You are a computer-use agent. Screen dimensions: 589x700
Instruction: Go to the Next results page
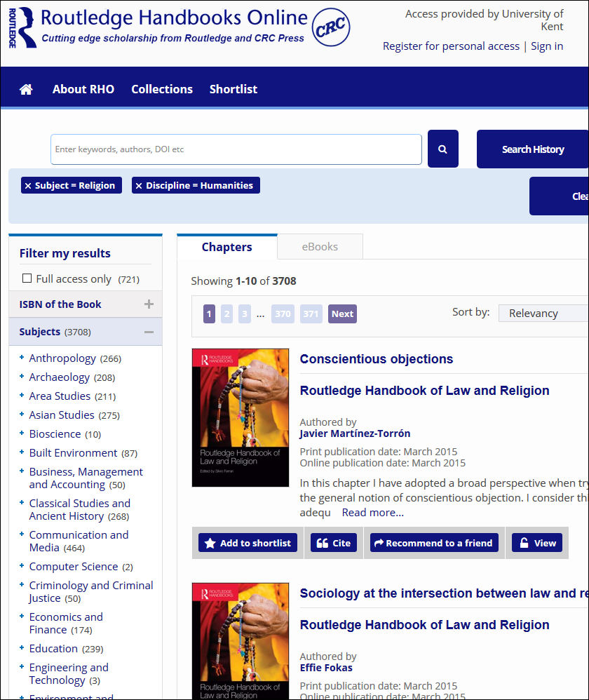coord(342,314)
